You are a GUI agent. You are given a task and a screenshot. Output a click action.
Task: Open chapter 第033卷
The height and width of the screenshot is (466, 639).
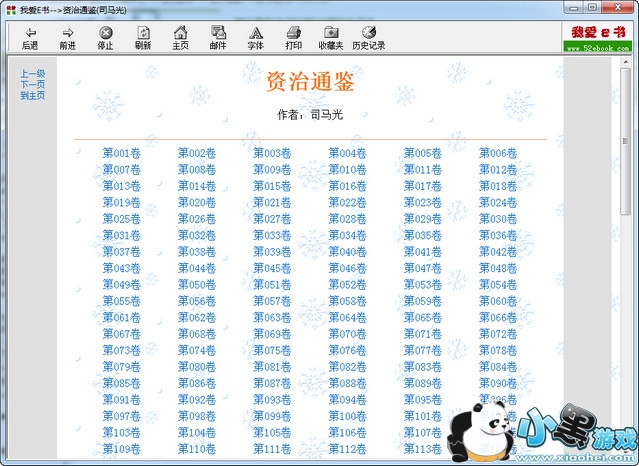[272, 235]
